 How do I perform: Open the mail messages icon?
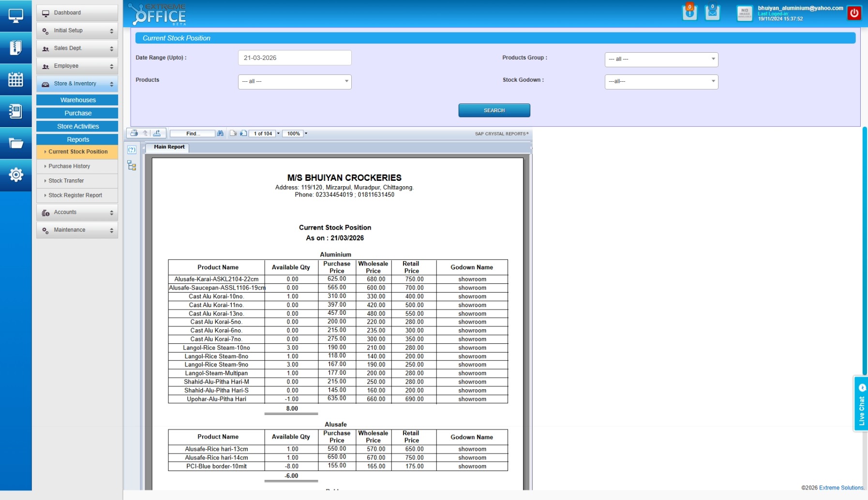[712, 13]
